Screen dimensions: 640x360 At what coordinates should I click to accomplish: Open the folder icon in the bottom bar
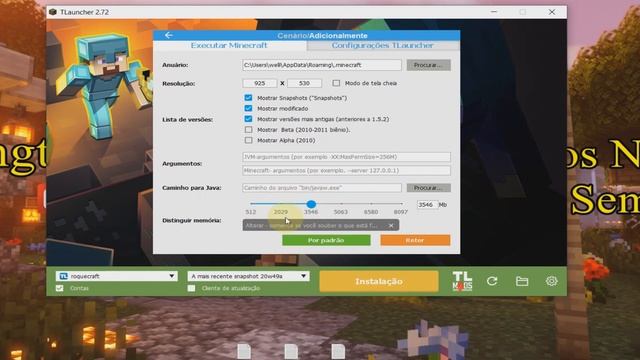pos(522,281)
